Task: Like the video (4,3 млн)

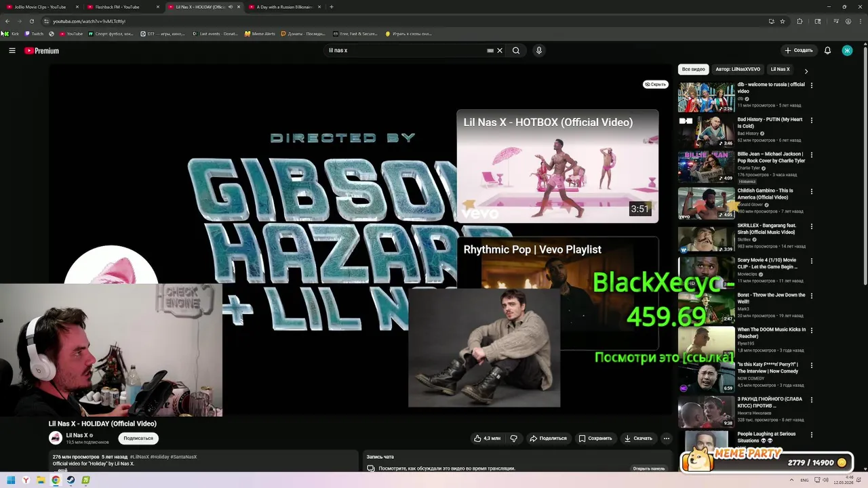Action: click(x=488, y=439)
